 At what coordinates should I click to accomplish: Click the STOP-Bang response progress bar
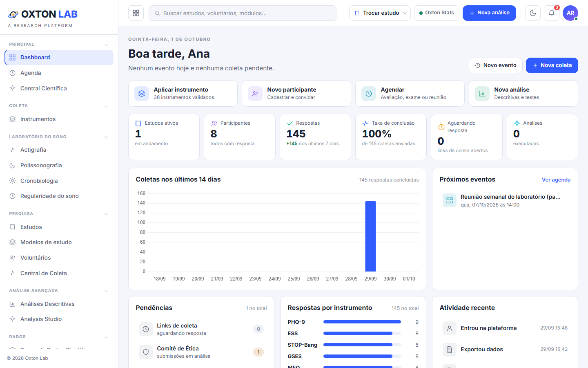coord(362,345)
